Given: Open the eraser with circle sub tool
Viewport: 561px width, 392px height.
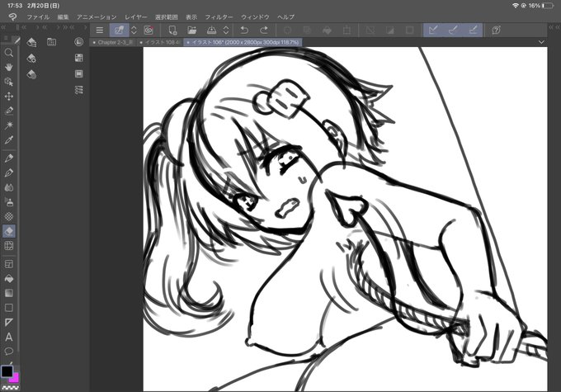Looking at the screenshot, I should click(x=32, y=74).
